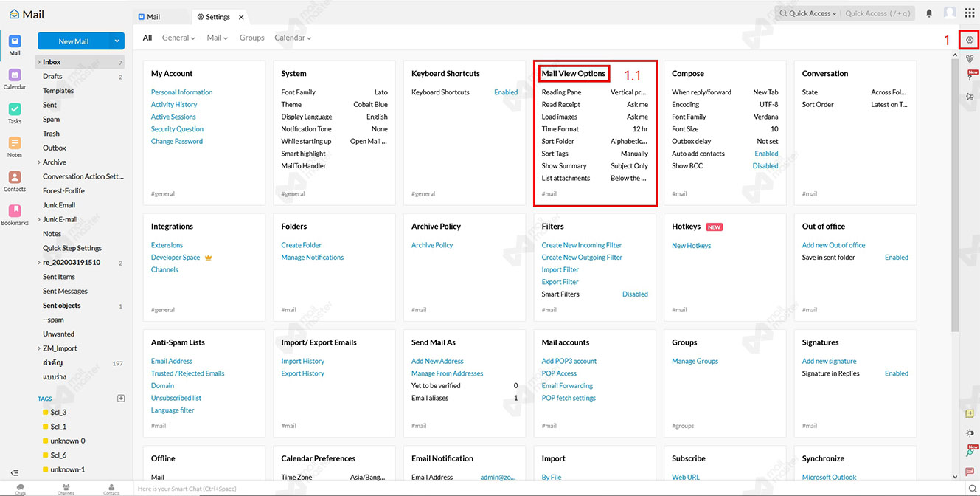980x496 pixels.
Task: Select the unknown-0 tag color swatch
Action: pyautogui.click(x=45, y=441)
